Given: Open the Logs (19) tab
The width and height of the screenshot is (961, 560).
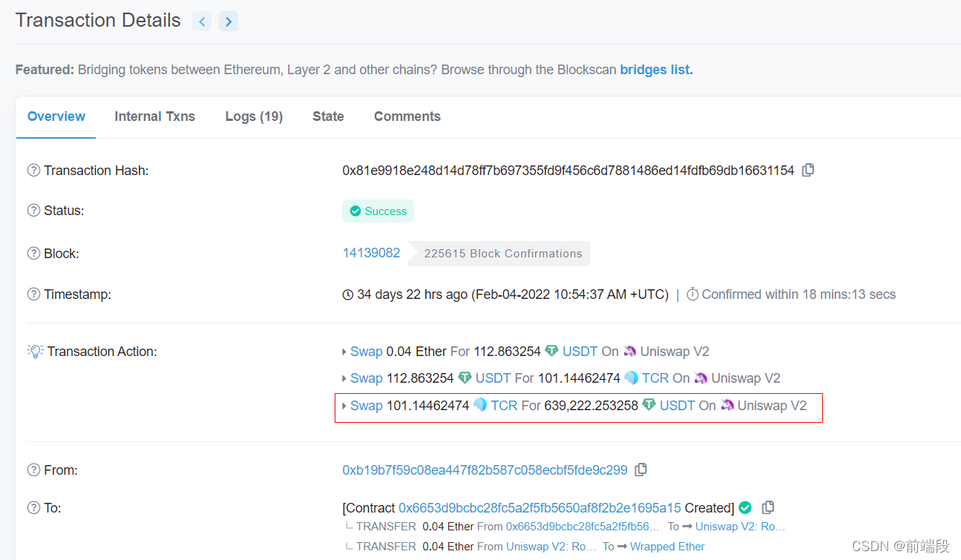Looking at the screenshot, I should 254,116.
